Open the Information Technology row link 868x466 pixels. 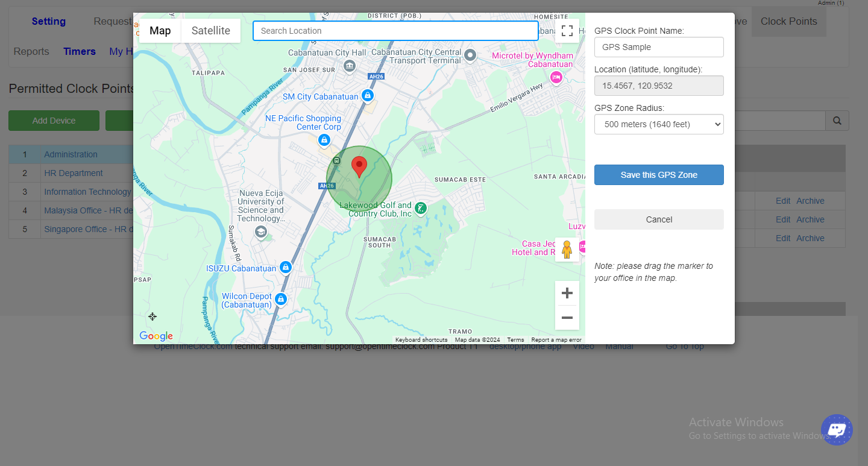87,192
